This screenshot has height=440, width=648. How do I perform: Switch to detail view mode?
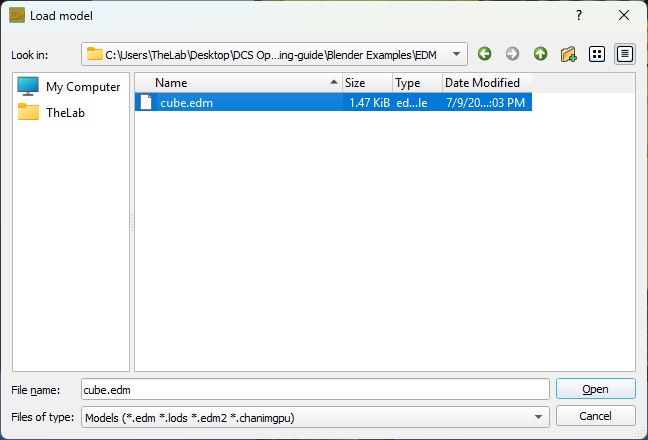click(x=625, y=54)
